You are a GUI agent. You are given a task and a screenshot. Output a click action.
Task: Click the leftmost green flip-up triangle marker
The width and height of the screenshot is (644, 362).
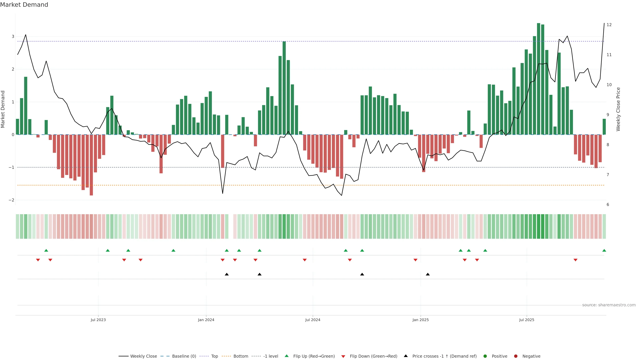[46, 250]
